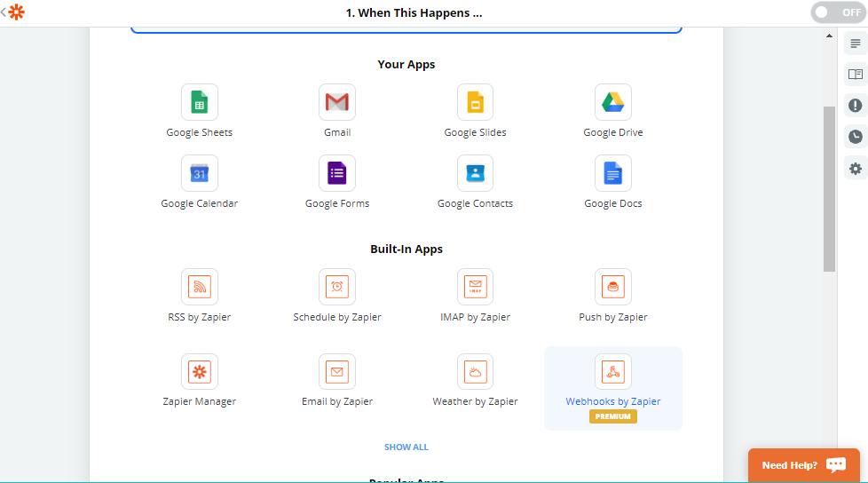Screen dimensions: 868x483
Task: Open the settings gear in right sidebar
Action: pos(855,169)
